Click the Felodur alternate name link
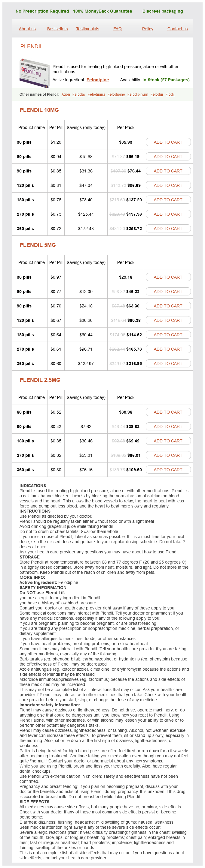Image resolution: width=205 pixels, height=868 pixels. [x=157, y=94]
